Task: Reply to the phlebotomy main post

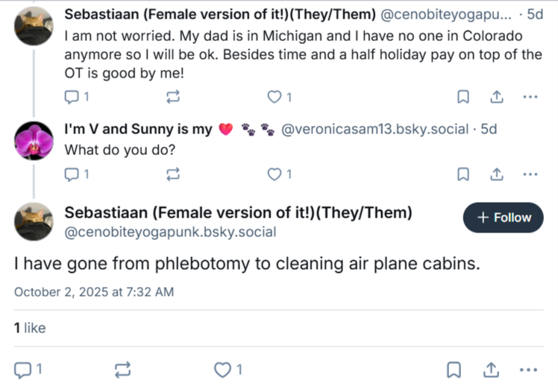Action: click(x=28, y=370)
